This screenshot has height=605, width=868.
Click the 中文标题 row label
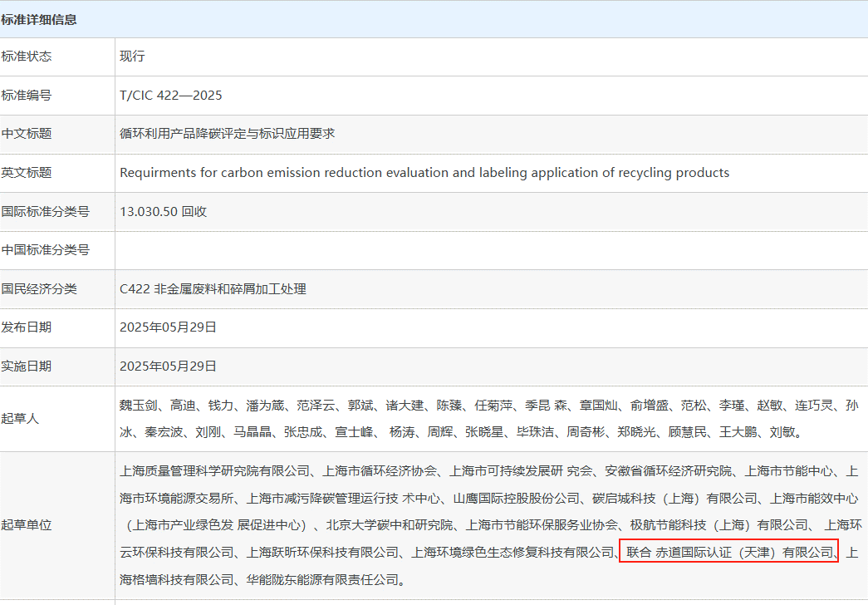pyautogui.click(x=27, y=134)
